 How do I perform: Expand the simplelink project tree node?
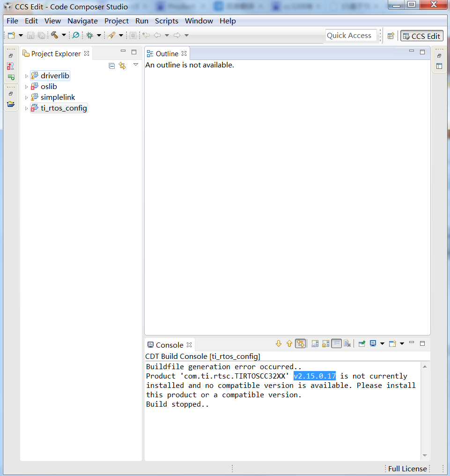(x=26, y=97)
